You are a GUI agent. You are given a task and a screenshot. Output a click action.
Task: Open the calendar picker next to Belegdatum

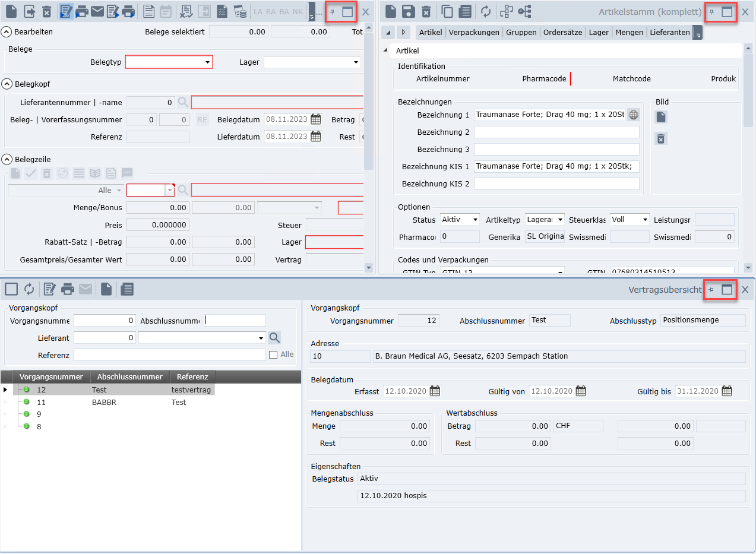click(x=316, y=119)
